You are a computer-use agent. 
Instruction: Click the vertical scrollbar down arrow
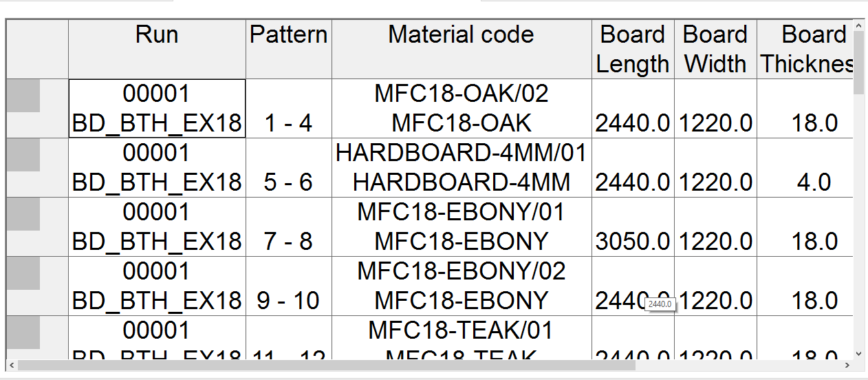pyautogui.click(x=858, y=354)
